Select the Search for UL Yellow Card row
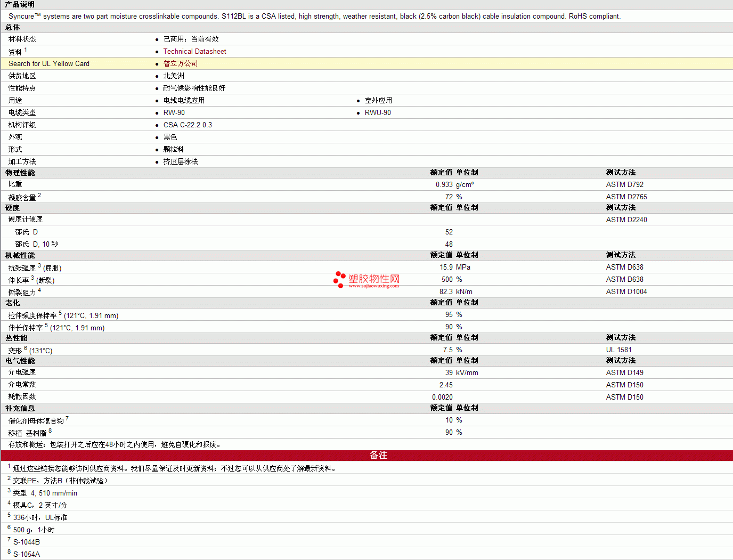Viewport: 733px width, 560px height. tap(366, 63)
